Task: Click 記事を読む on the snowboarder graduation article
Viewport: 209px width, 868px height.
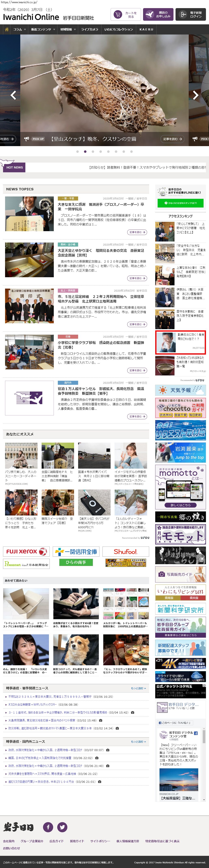Action: click(x=137, y=232)
